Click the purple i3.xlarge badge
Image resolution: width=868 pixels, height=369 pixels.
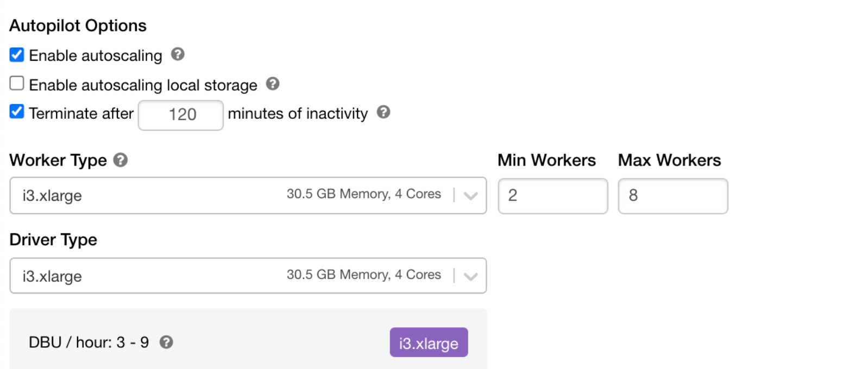429,342
